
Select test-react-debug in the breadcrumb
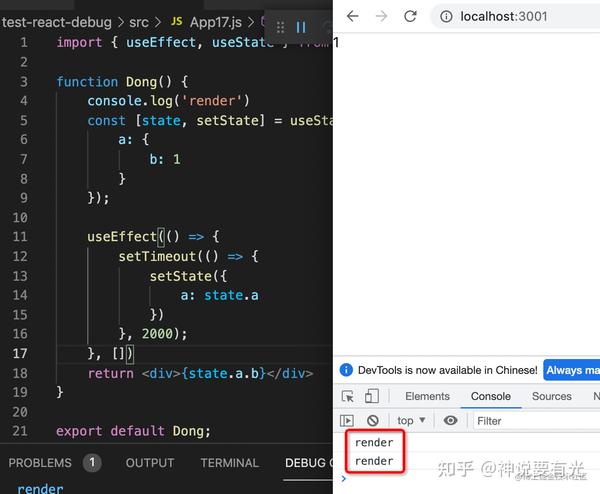[57, 22]
